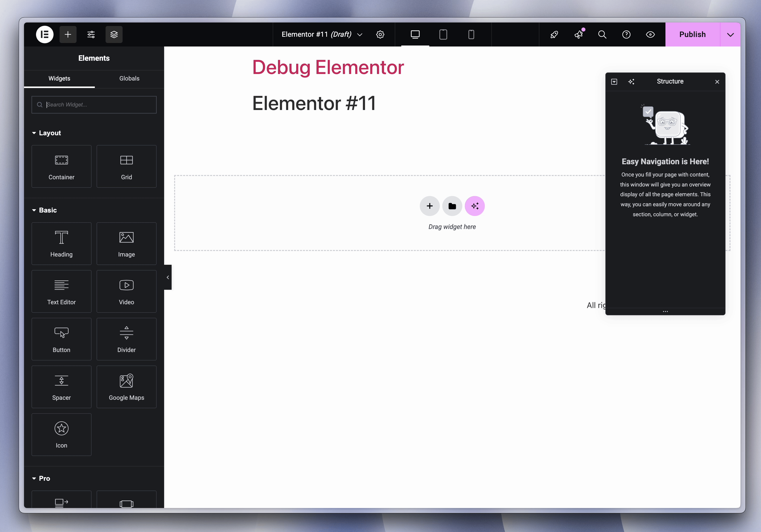The height and width of the screenshot is (532, 761).
Task: Open the rocket launch icon
Action: (x=554, y=34)
